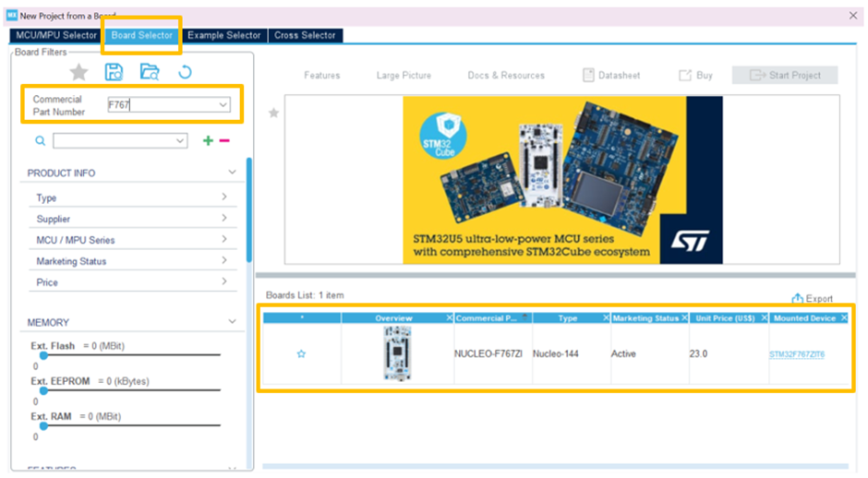Click the Ext. Flash slider handle

(x=43, y=354)
